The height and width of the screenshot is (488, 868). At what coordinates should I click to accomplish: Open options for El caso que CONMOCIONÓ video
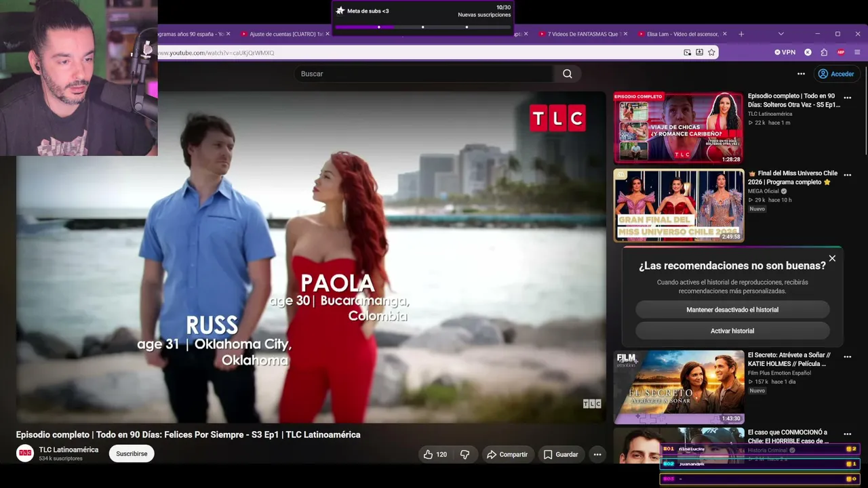point(847,434)
